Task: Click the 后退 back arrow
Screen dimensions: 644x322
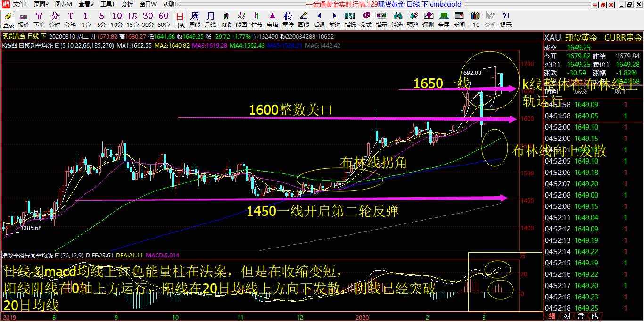Action: tap(319, 19)
